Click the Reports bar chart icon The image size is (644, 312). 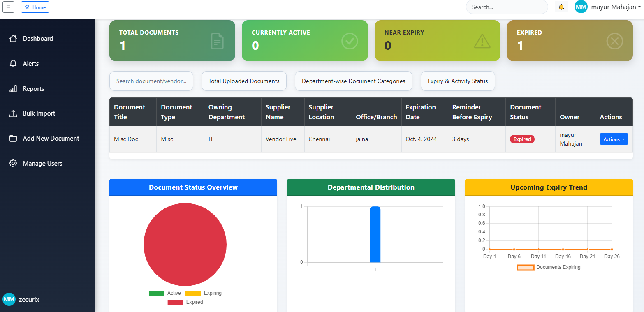tap(13, 89)
